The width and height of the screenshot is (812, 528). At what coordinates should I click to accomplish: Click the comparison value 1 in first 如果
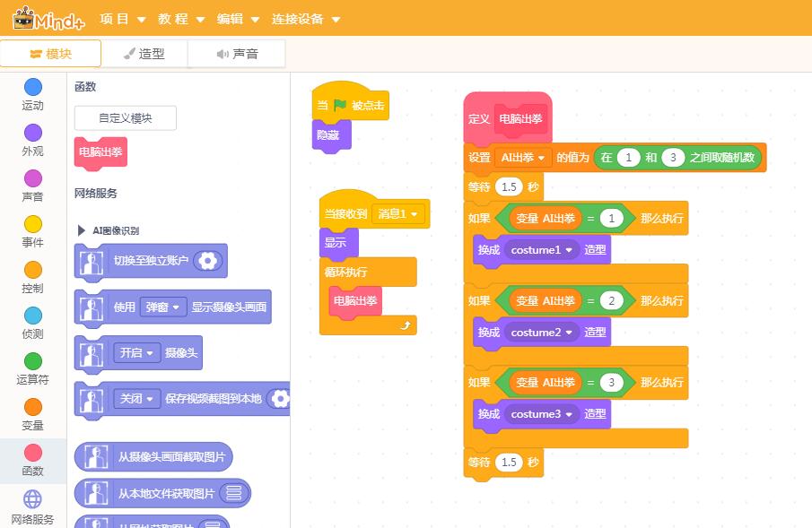(612, 219)
